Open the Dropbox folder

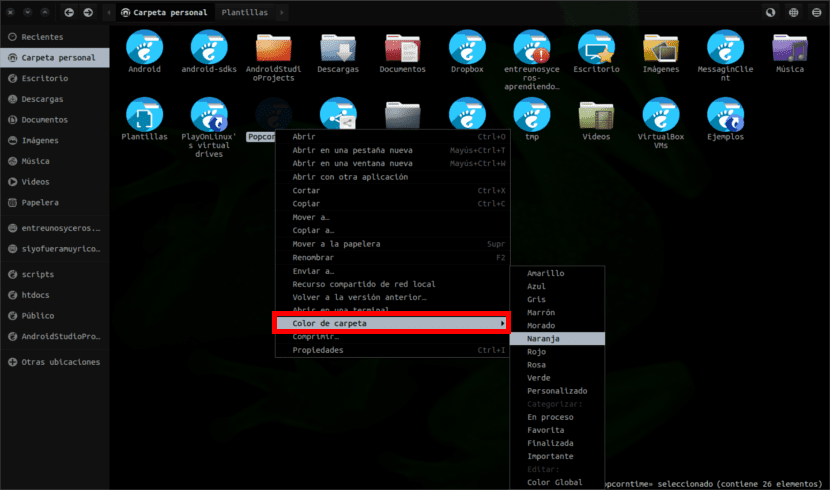click(x=467, y=48)
